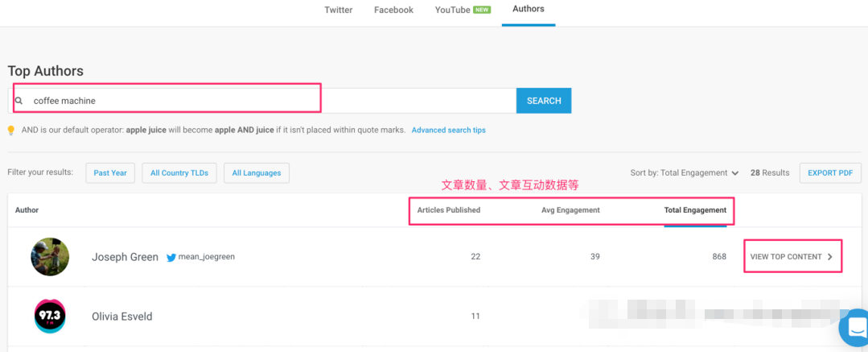
Task: Open the All Country TLDs filter
Action: 179,173
